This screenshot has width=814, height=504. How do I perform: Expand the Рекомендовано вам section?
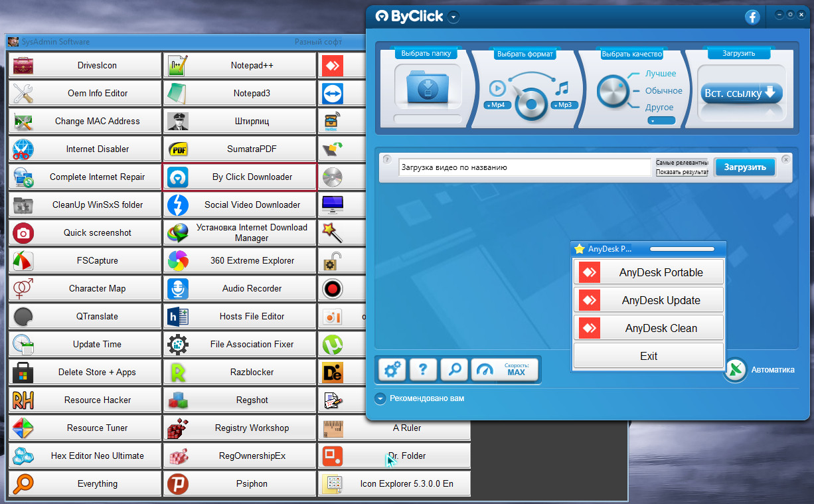pos(380,398)
